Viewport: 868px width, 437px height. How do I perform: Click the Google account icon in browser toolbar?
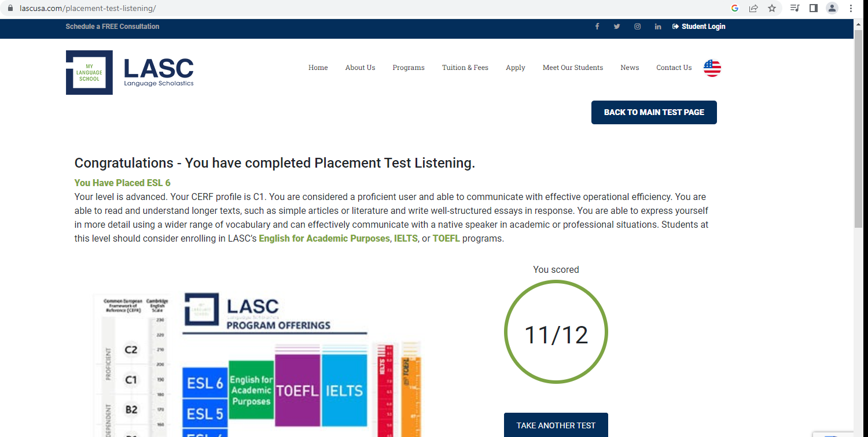coord(734,8)
